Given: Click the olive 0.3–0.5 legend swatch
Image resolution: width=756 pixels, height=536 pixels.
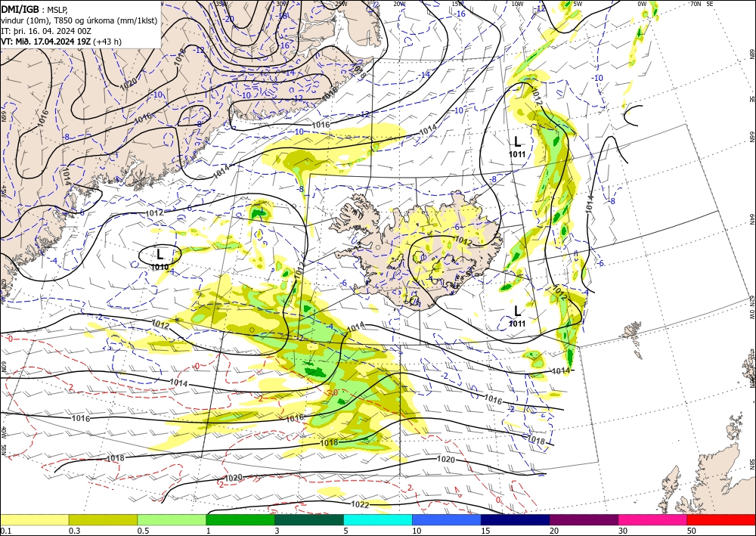Looking at the screenshot, I should point(103,519).
